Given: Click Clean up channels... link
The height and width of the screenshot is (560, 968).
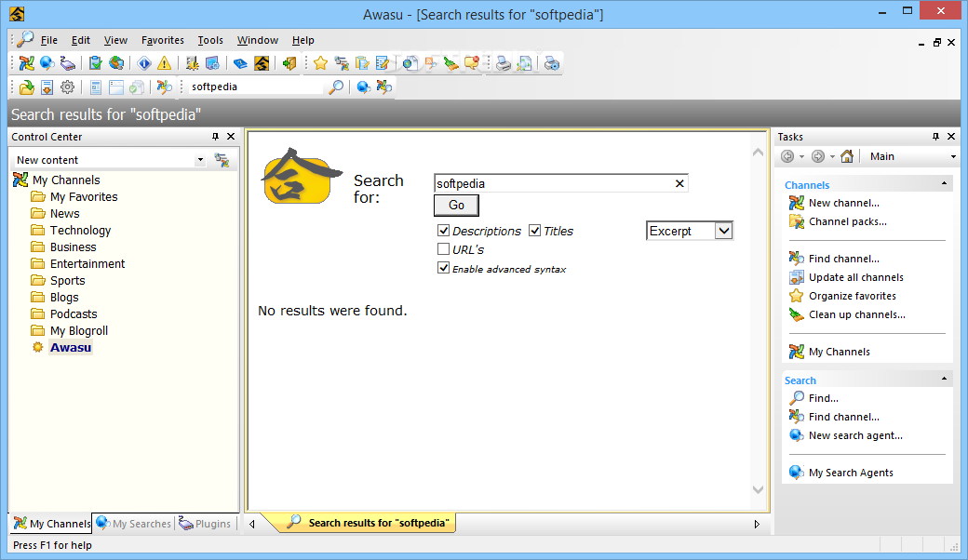Looking at the screenshot, I should pos(857,314).
